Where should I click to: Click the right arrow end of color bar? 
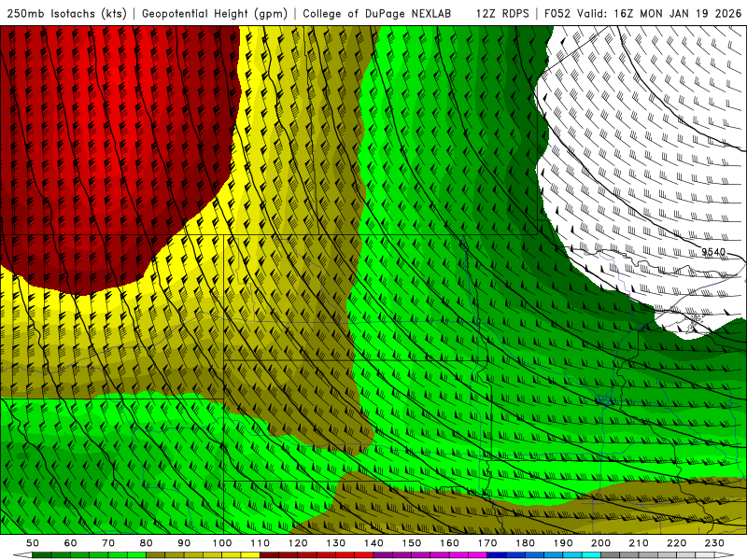(x=725, y=555)
